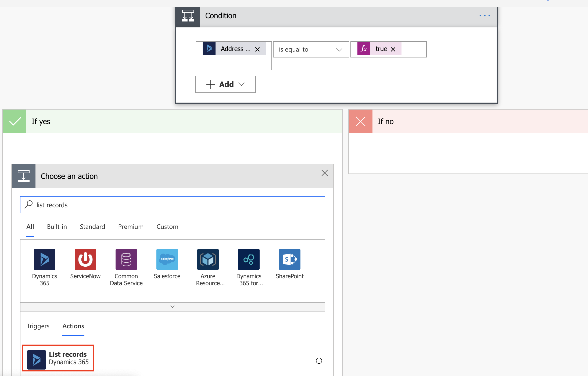Expand the Add condition dropdown
588x376 pixels.
[225, 84]
